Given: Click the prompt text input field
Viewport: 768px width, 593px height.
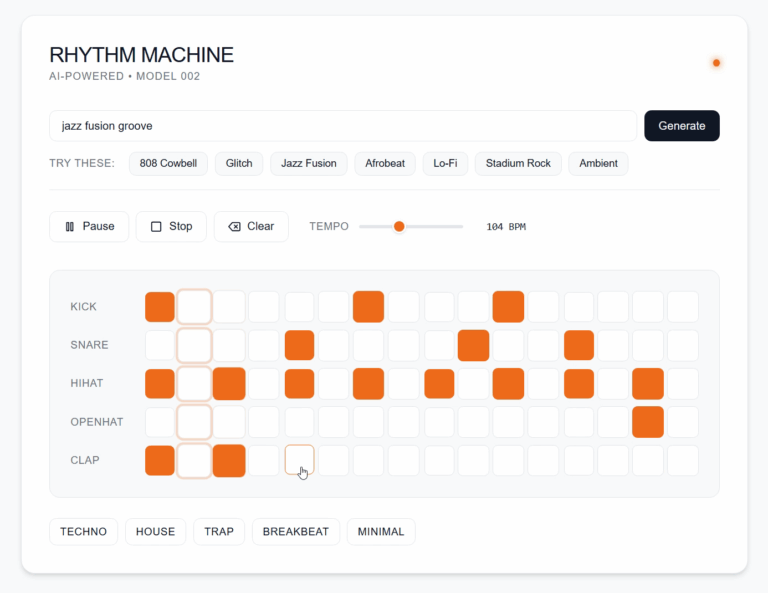Looking at the screenshot, I should [x=342, y=126].
